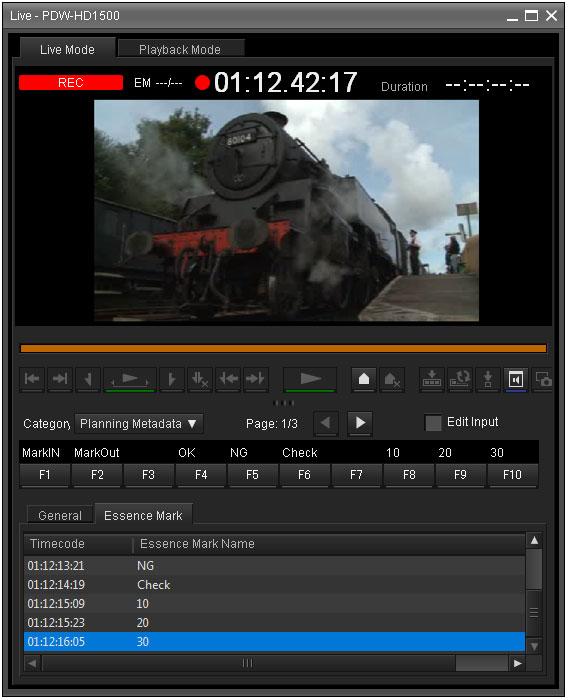Click the horizontal scroll right arrow
Image resolution: width=567 pixels, height=699 pixels.
[x=517, y=663]
